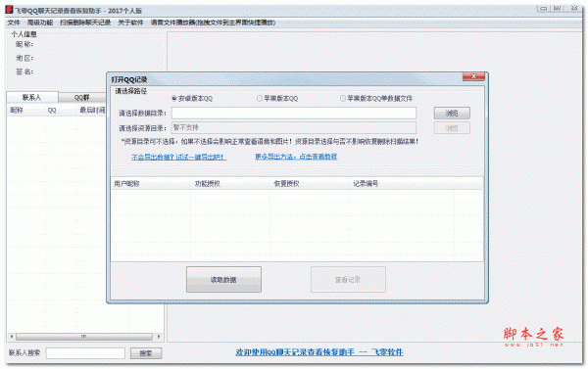The width and height of the screenshot is (588, 369).
Task: Select the 安卓版本QQ radio option
Action: point(192,99)
